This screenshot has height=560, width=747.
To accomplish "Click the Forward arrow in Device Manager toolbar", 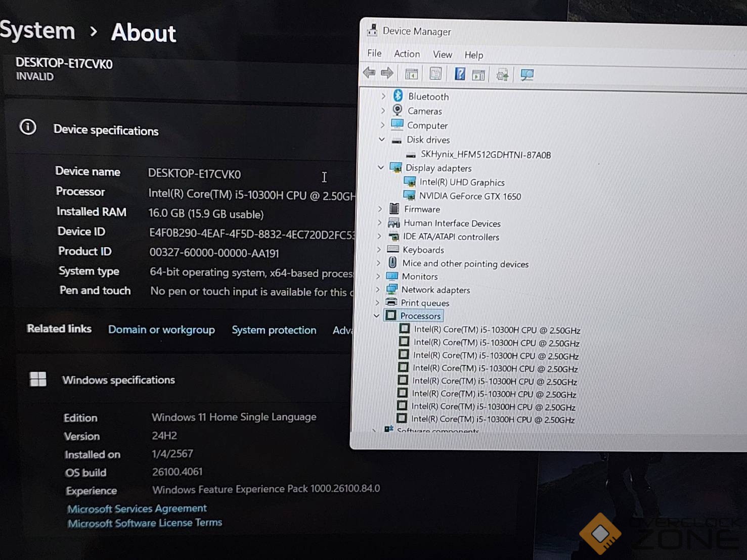I will 387,73.
